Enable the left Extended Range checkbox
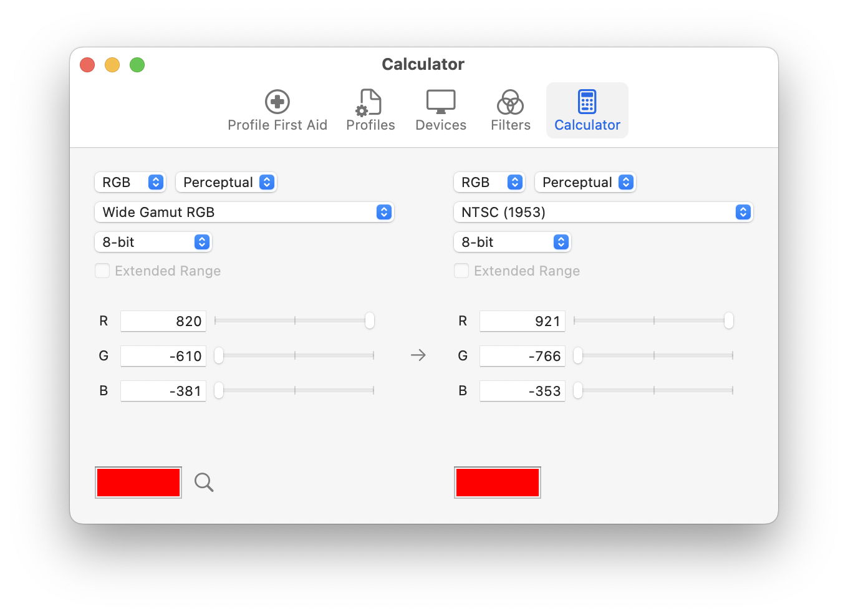Screen dimensions: 848x616 pos(102,271)
